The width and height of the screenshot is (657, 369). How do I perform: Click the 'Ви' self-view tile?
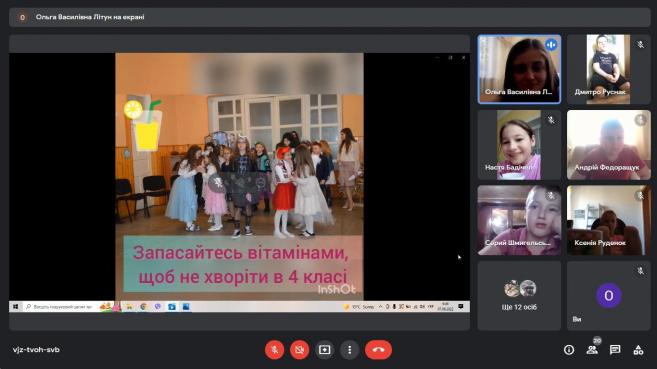pos(608,296)
